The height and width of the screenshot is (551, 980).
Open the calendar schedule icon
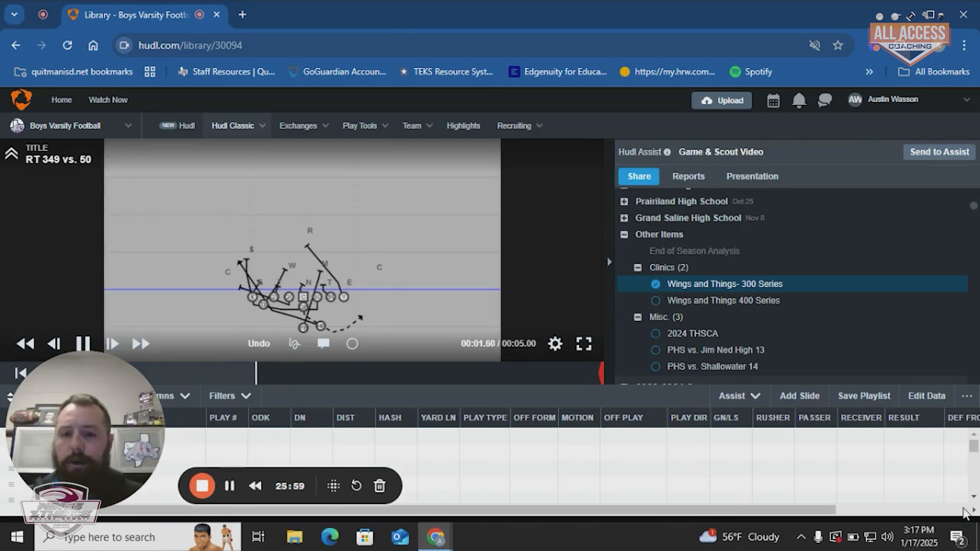pyautogui.click(x=773, y=101)
